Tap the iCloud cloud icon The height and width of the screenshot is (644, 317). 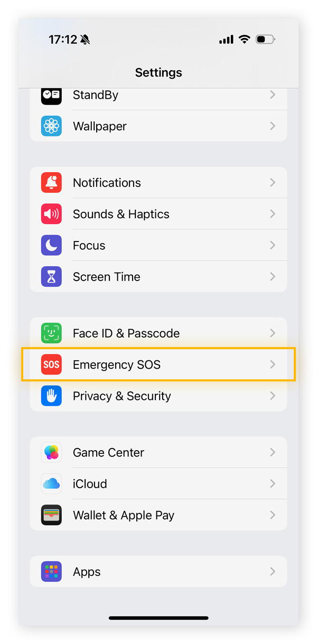pyautogui.click(x=51, y=483)
